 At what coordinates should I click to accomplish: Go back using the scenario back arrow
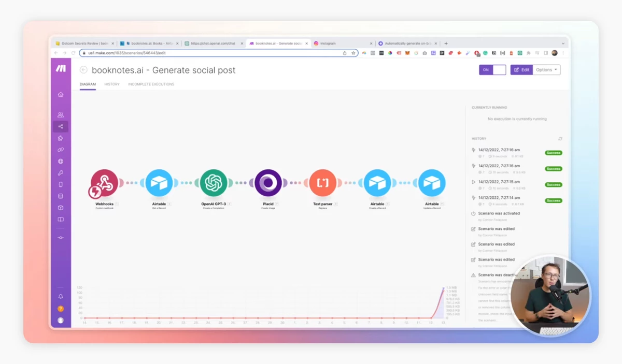(x=83, y=70)
